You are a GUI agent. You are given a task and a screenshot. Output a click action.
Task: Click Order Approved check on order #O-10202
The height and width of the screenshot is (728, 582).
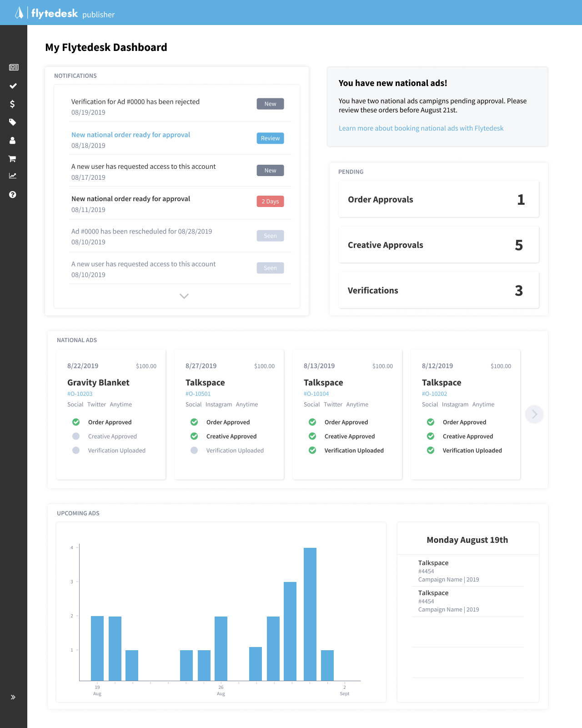point(431,422)
